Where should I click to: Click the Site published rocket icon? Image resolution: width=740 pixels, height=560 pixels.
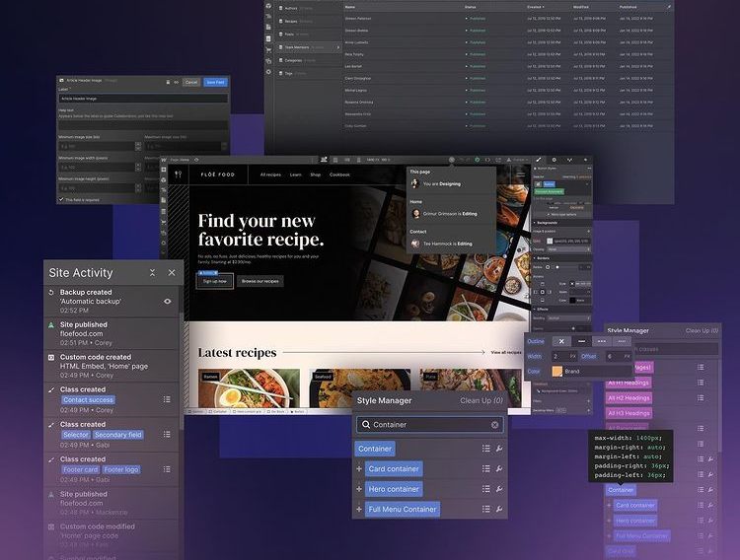(51, 325)
